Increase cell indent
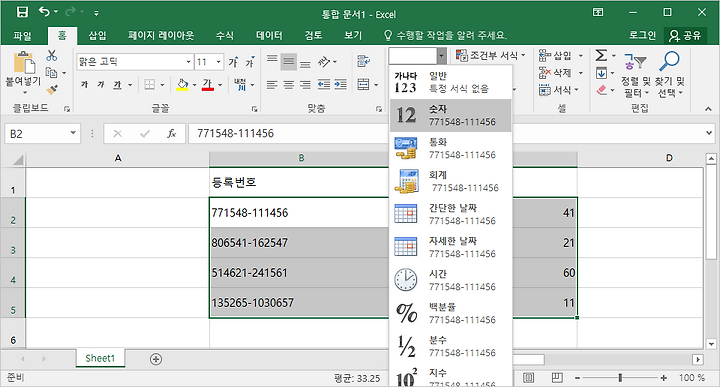This screenshot has height=387, width=720. [x=340, y=84]
